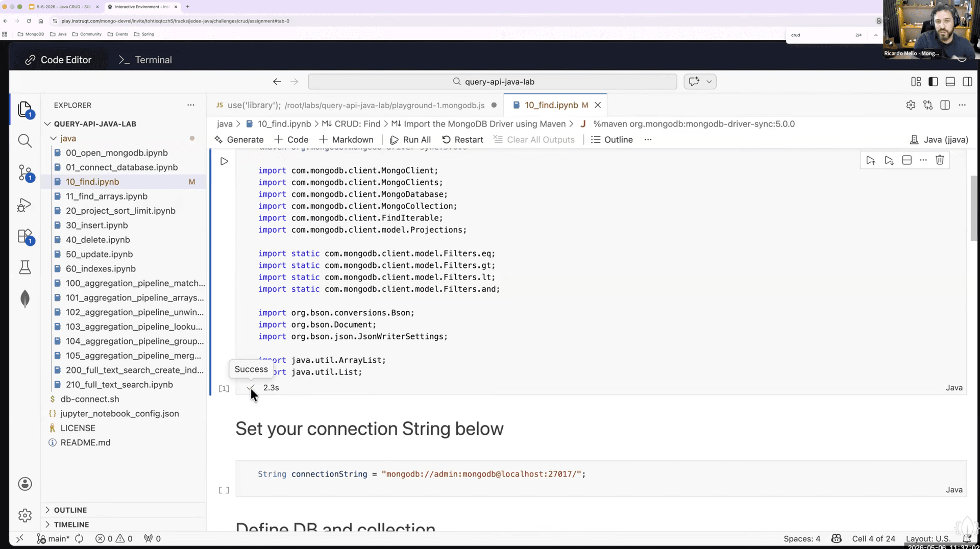This screenshot has width=980, height=549.
Task: Run the imports cell with play icon
Action: pyautogui.click(x=224, y=161)
